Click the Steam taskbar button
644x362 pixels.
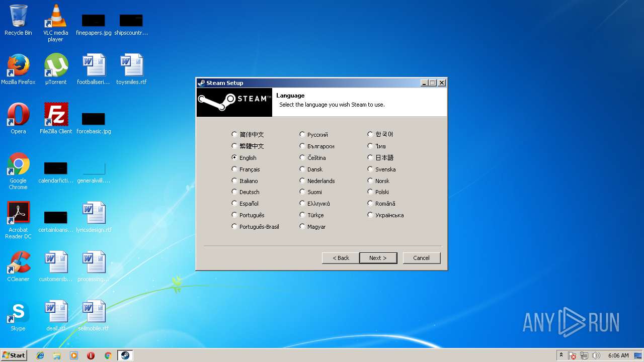pyautogui.click(x=125, y=355)
